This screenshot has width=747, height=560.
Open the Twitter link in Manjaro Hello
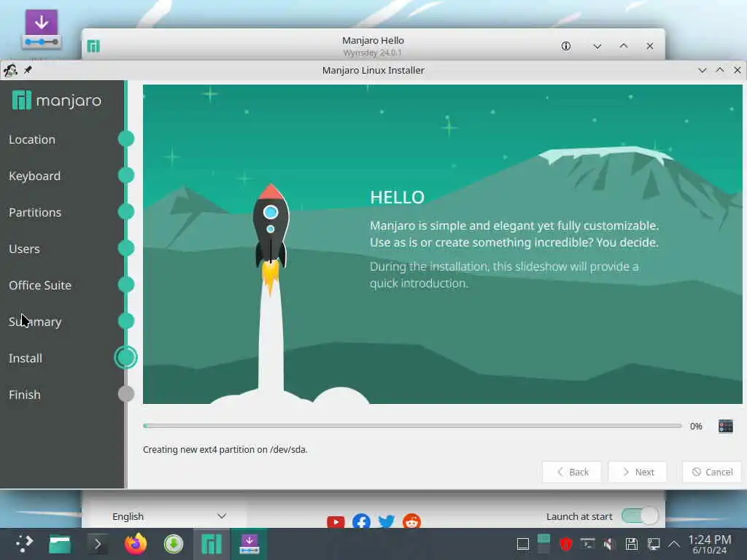click(x=387, y=522)
